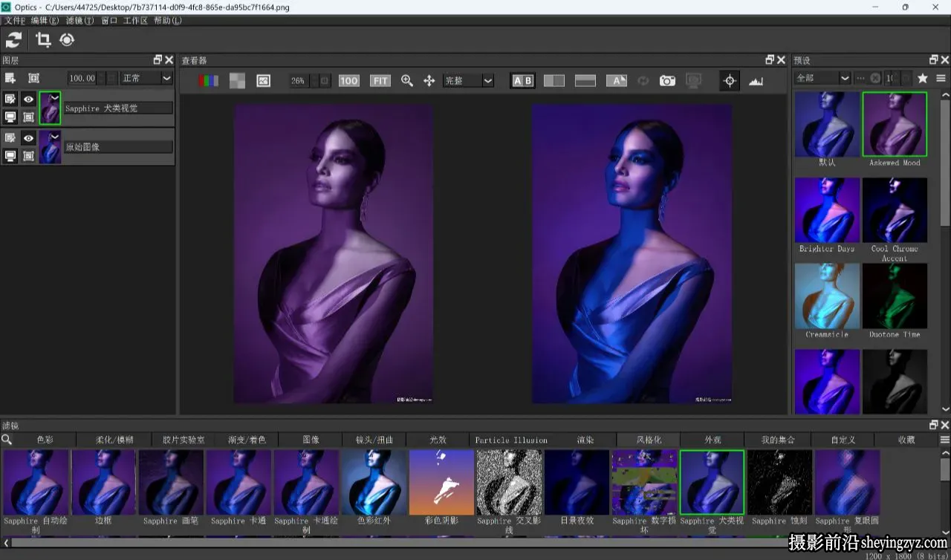Click the camera snapshot icon
The height and width of the screenshot is (560, 951).
(668, 81)
